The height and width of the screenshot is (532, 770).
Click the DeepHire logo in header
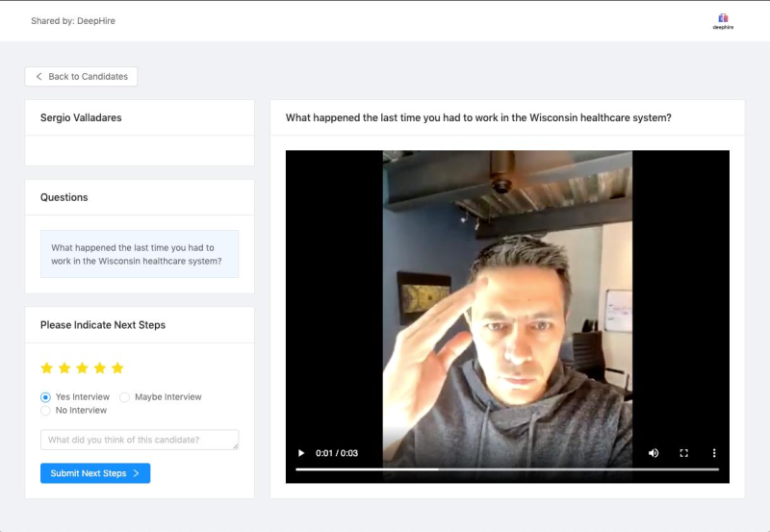[723, 21]
